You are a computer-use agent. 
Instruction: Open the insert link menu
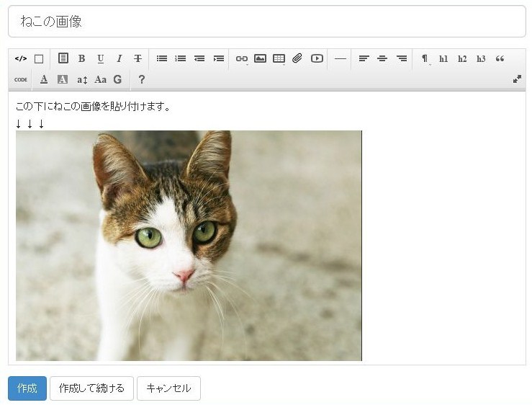(x=241, y=59)
